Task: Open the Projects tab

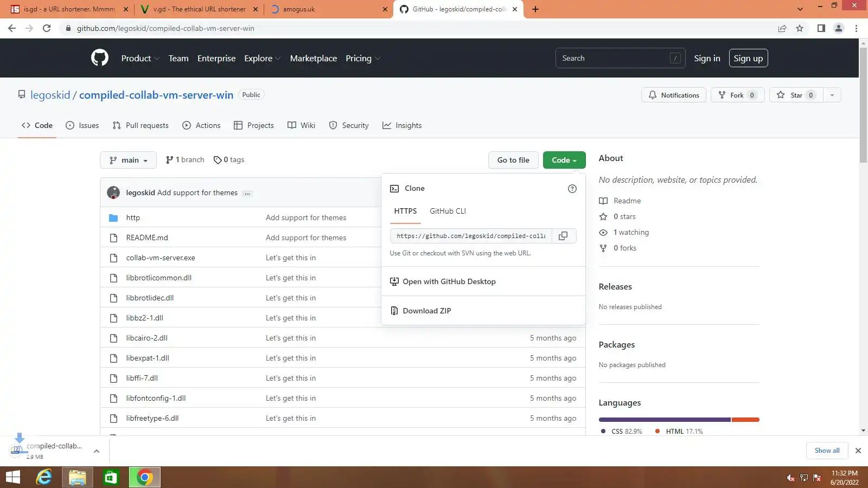Action: click(x=254, y=125)
